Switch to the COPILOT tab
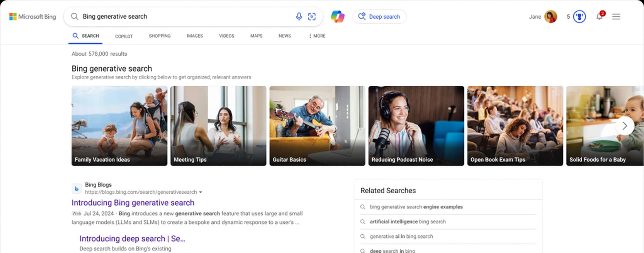The image size is (644, 253). pyautogui.click(x=124, y=36)
